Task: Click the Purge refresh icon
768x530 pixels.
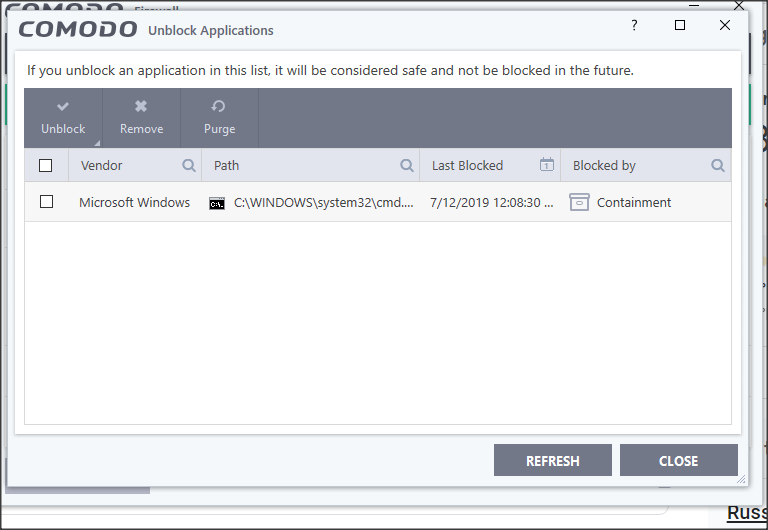Action: [219, 106]
